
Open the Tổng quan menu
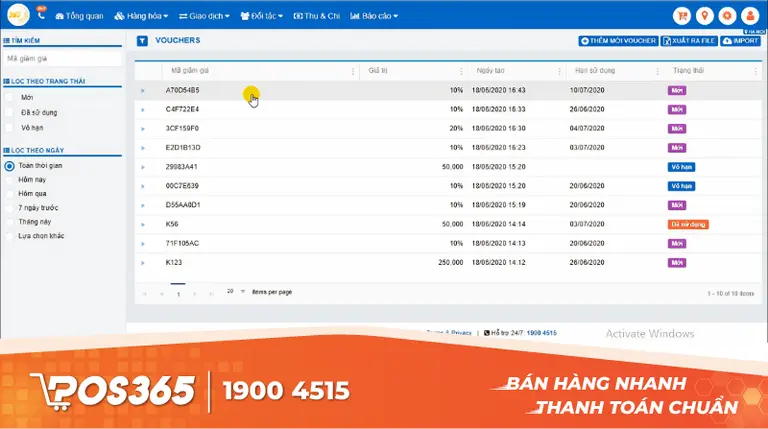pos(79,16)
